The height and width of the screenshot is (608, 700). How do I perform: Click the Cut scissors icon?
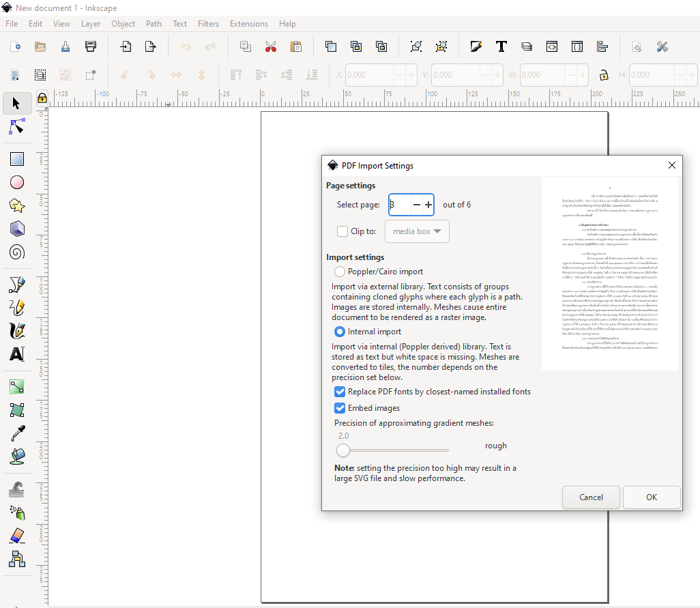click(x=271, y=47)
